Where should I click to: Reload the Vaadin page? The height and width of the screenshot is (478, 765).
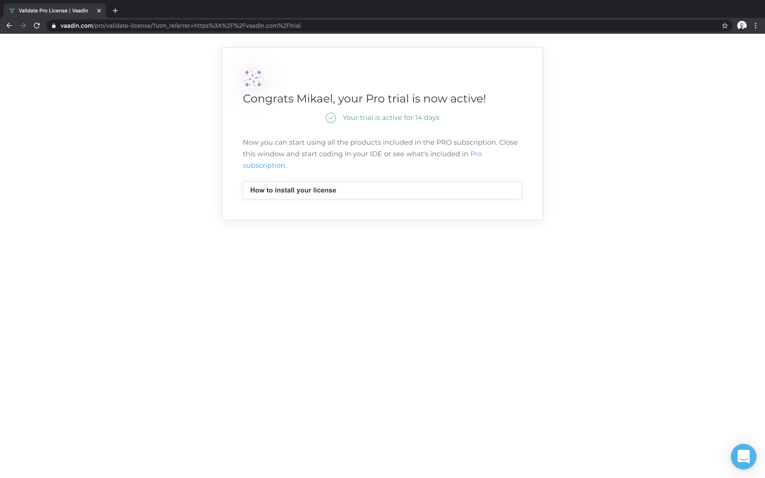coord(37,25)
